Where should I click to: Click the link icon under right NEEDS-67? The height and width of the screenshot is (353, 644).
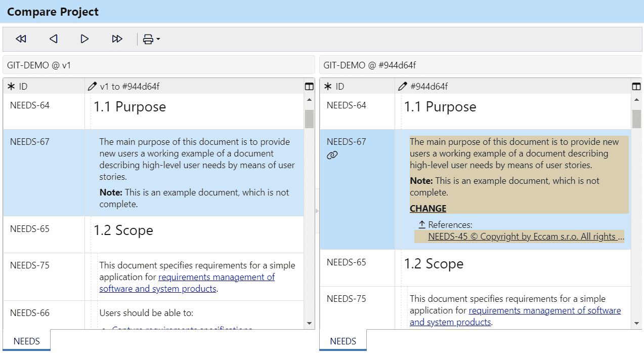coord(332,155)
